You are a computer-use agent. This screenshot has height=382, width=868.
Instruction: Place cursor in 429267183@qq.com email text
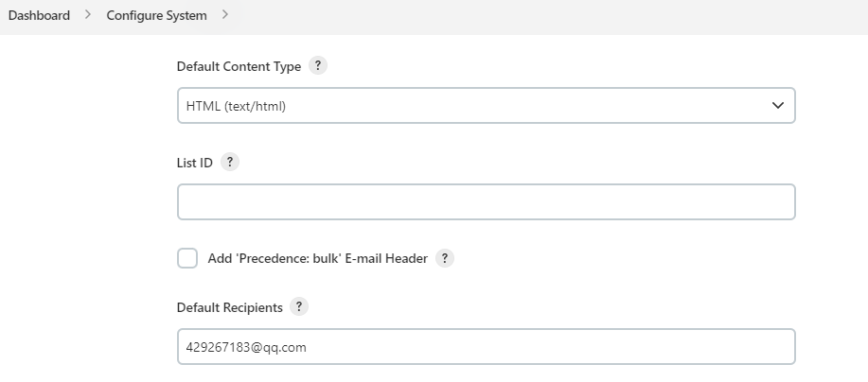pos(246,347)
